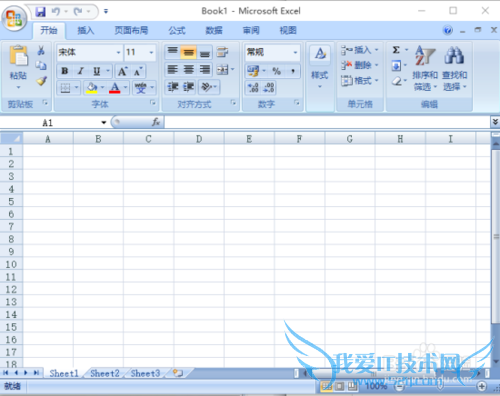The height and width of the screenshot is (396, 500).
Task: Click 格式 cells button
Action: (360, 80)
